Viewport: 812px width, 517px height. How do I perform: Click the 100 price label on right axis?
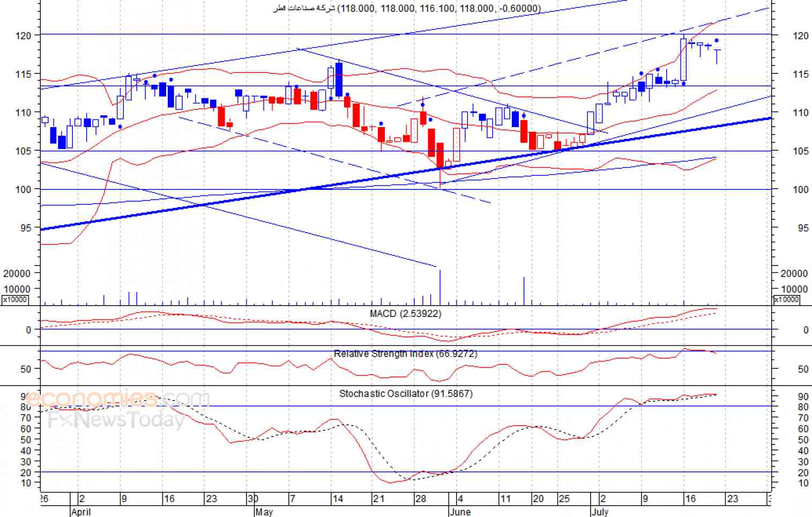801,189
